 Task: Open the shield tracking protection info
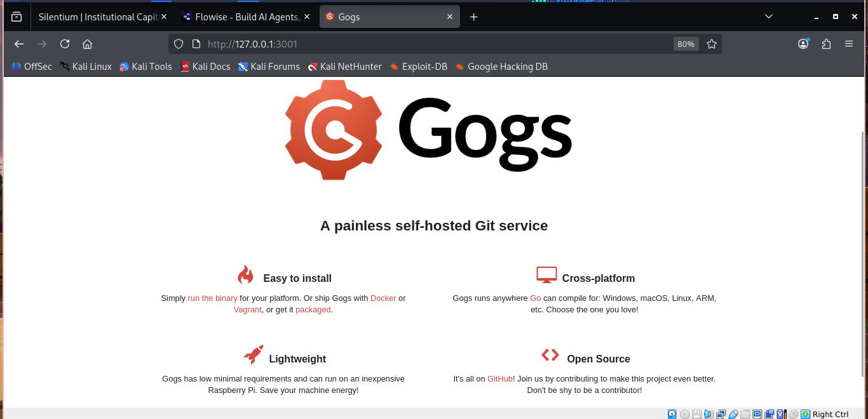[x=179, y=44]
